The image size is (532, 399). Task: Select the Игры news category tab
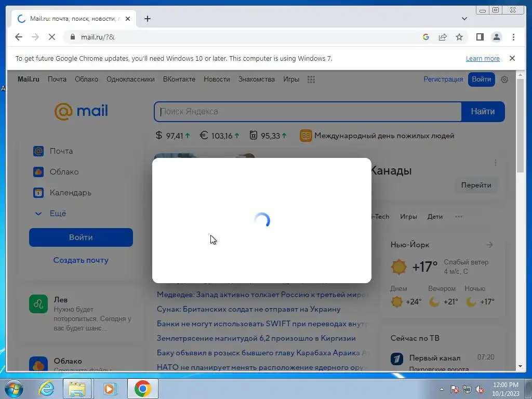coord(408,217)
